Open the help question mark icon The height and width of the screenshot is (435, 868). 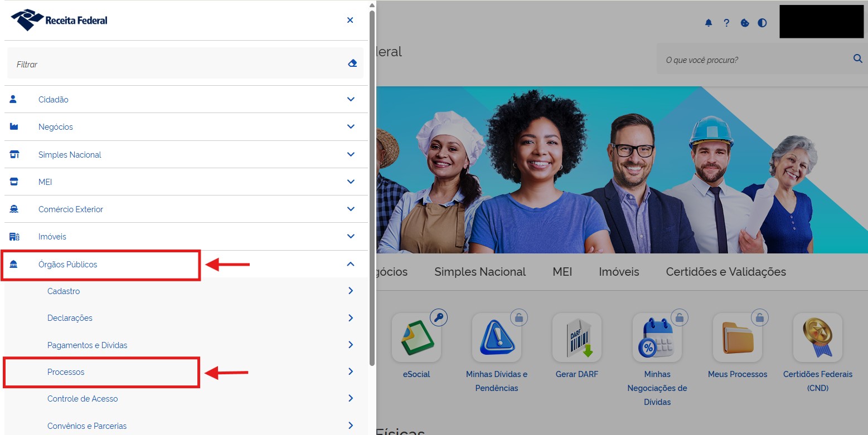pos(726,23)
